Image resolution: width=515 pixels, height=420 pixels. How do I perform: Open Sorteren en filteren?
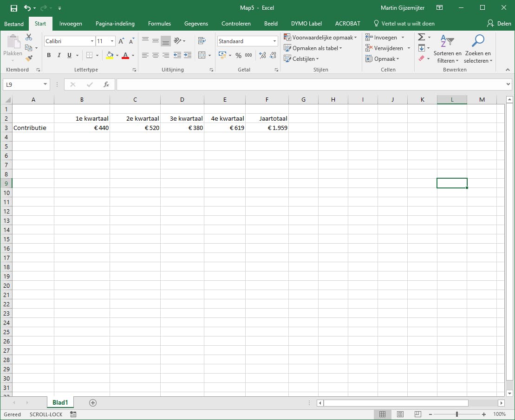[x=447, y=49]
